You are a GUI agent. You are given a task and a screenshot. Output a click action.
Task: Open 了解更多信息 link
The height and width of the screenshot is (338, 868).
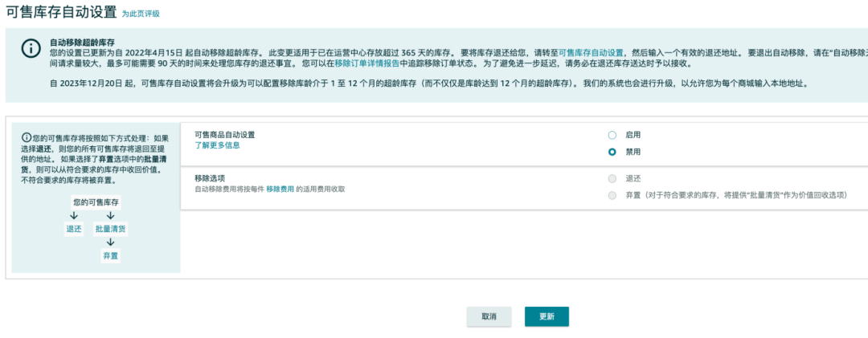coord(217,145)
